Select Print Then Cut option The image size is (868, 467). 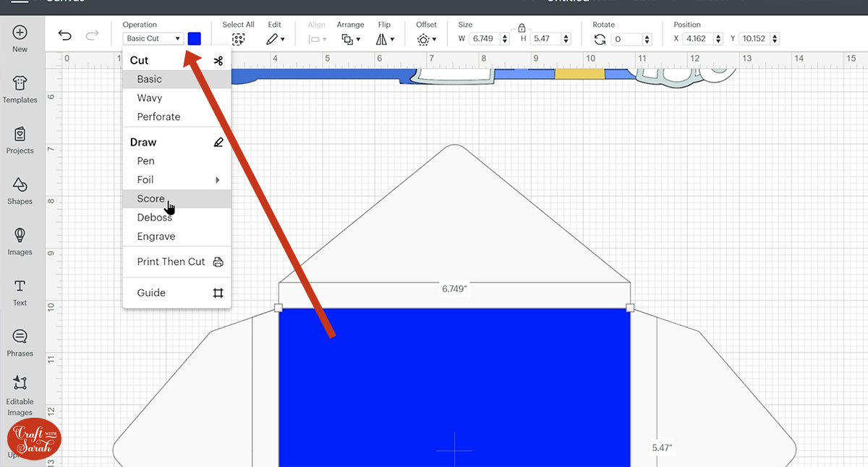[x=171, y=262]
